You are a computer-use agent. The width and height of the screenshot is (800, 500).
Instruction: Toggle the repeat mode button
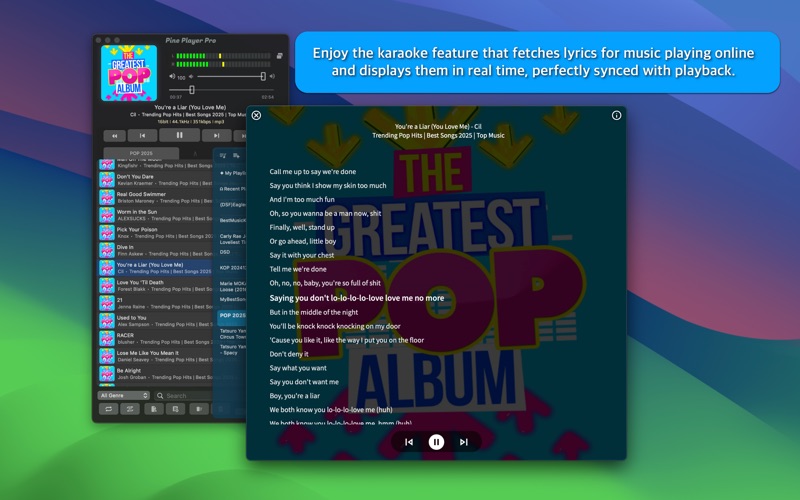point(109,409)
